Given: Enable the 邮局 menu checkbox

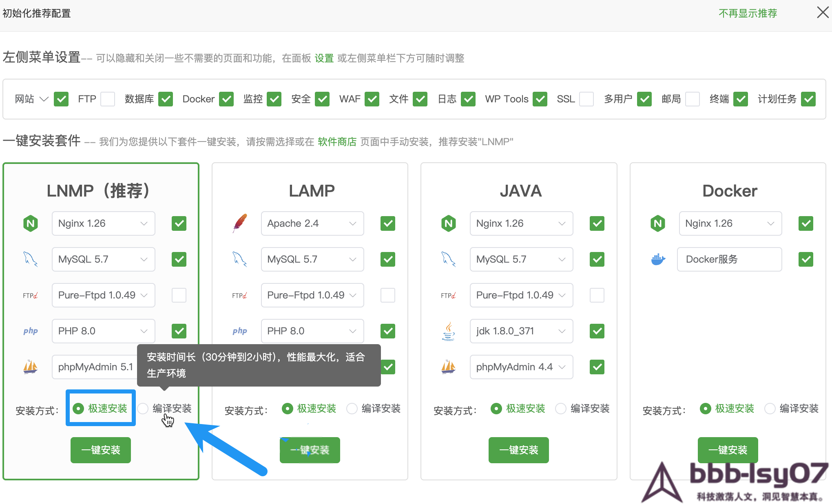Looking at the screenshot, I should (x=693, y=99).
